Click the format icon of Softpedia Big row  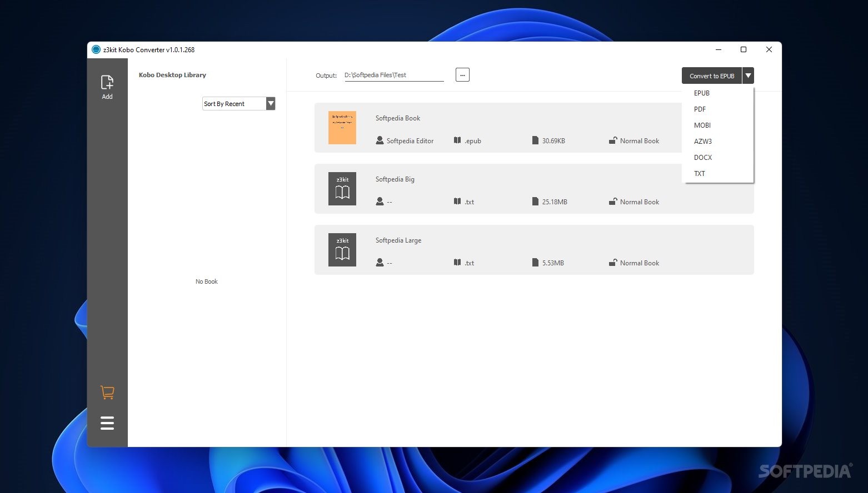(457, 202)
